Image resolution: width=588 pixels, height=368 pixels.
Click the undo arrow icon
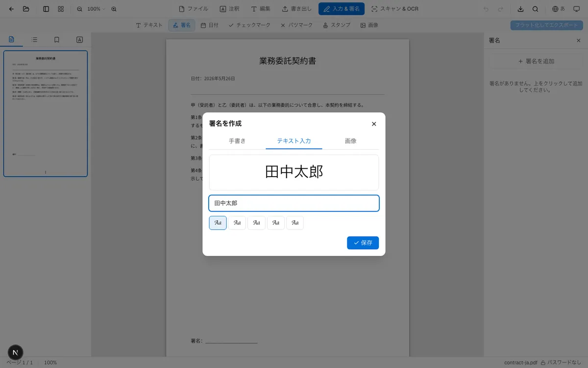tap(486, 9)
